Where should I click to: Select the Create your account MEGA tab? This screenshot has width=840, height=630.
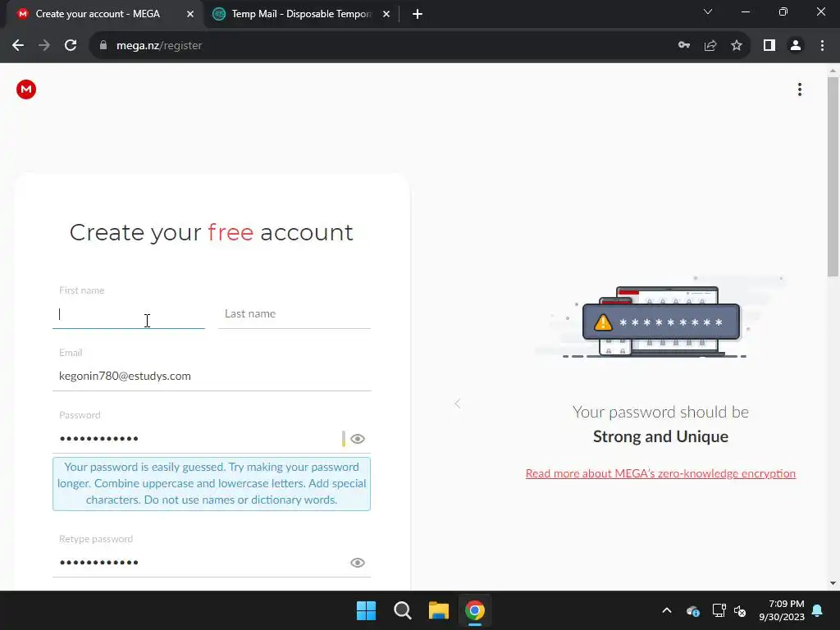105,14
